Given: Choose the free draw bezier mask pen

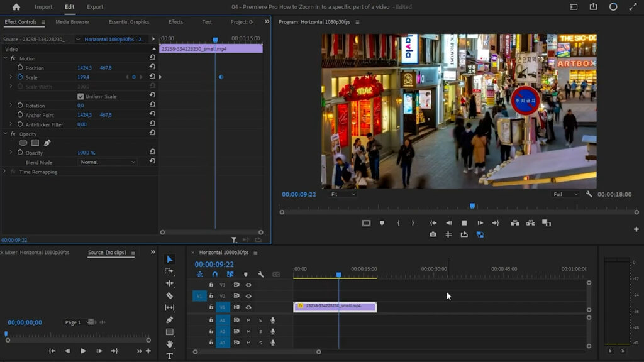Looking at the screenshot, I should point(47,143).
